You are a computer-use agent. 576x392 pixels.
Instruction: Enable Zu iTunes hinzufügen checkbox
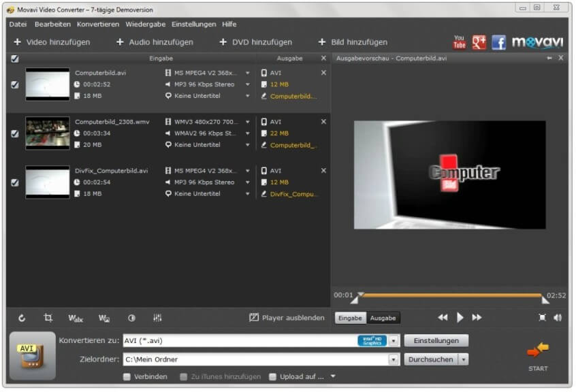pos(184,376)
